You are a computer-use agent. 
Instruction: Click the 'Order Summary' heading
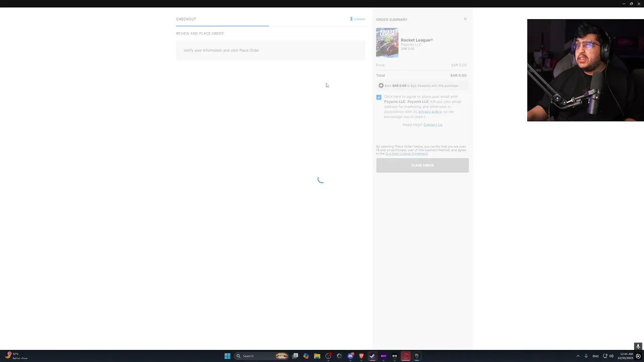[391, 20]
